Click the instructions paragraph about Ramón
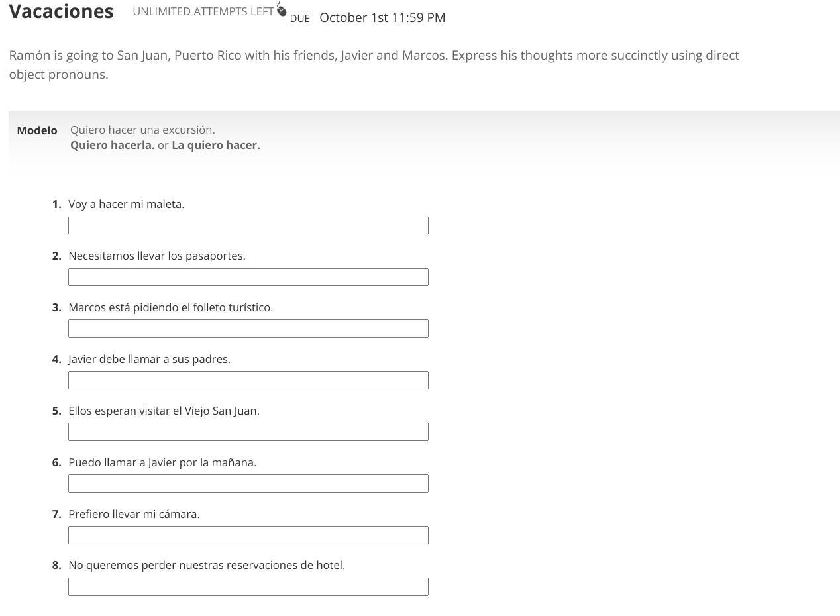 (374, 64)
